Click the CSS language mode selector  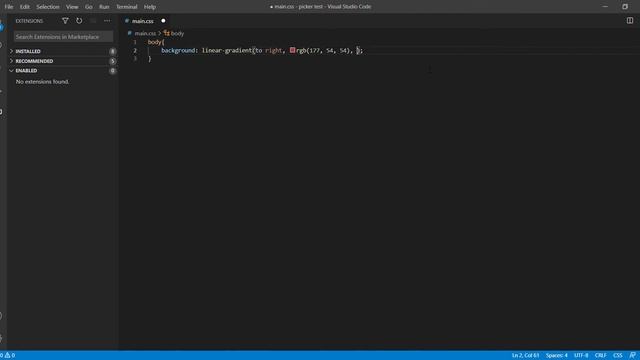coord(618,355)
